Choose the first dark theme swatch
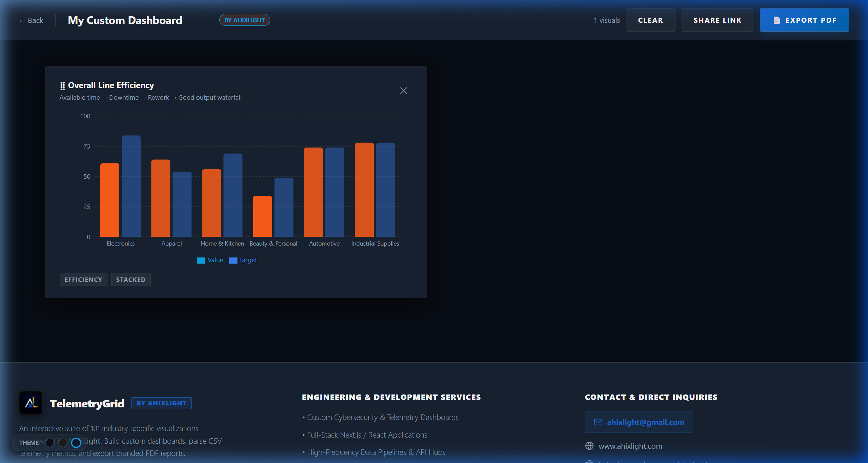The image size is (868, 463). [x=50, y=443]
